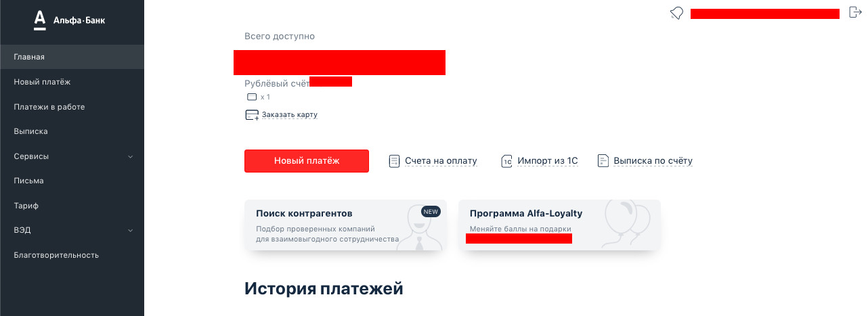This screenshot has width=868, height=316.
Task: Expand the ВЭД submenu chevron
Action: pyautogui.click(x=131, y=231)
